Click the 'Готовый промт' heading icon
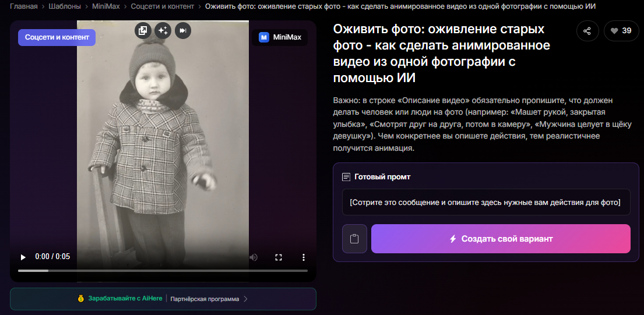Image resolution: width=644 pixels, height=315 pixels. click(x=346, y=177)
